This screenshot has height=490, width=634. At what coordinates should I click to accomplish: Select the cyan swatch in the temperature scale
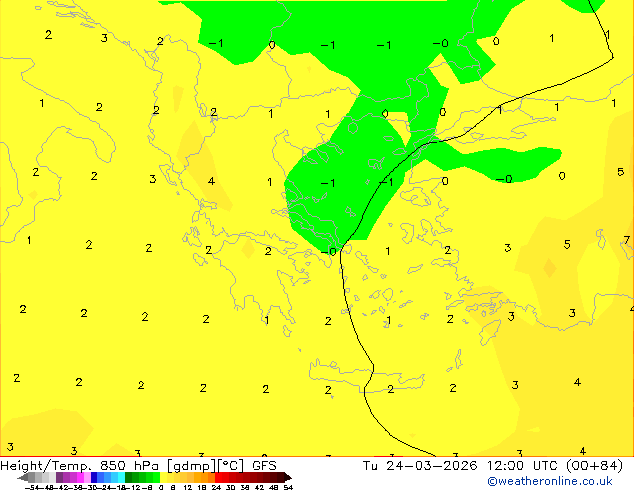point(121,477)
